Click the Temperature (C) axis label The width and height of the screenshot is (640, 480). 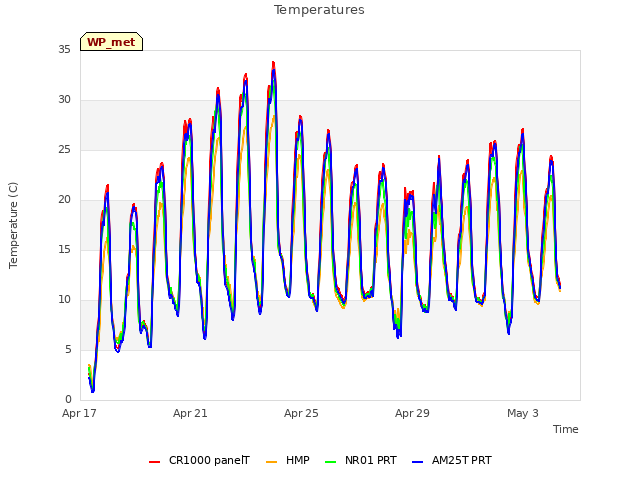[13, 225]
